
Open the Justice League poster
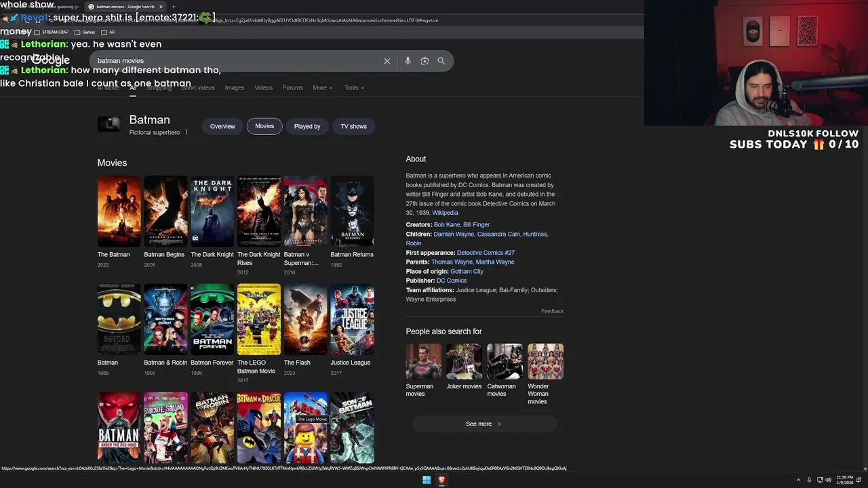352,319
